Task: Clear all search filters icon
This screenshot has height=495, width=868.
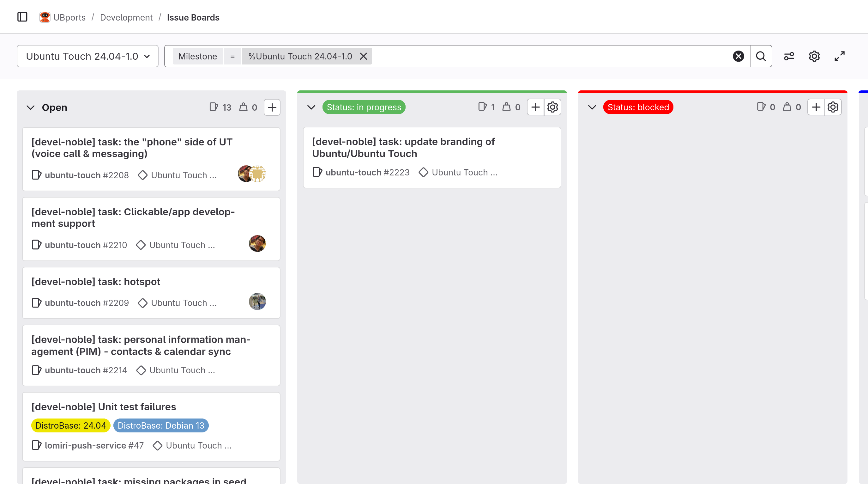Action: tap(738, 56)
